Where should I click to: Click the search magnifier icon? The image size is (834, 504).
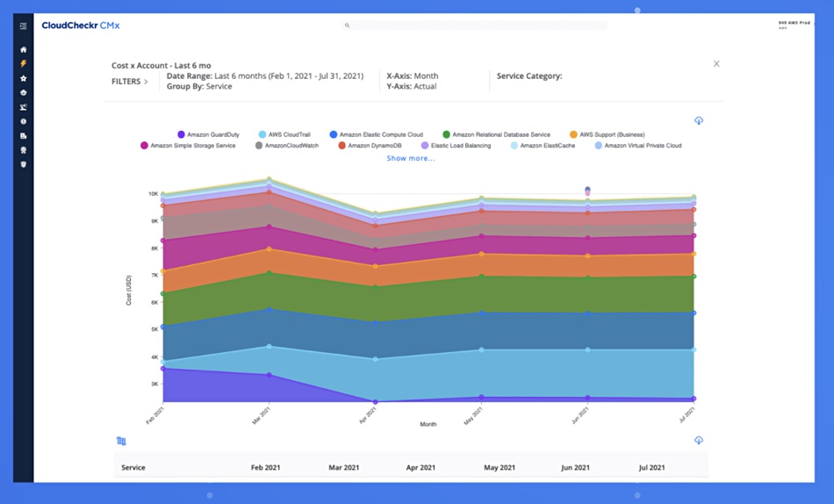click(x=347, y=25)
